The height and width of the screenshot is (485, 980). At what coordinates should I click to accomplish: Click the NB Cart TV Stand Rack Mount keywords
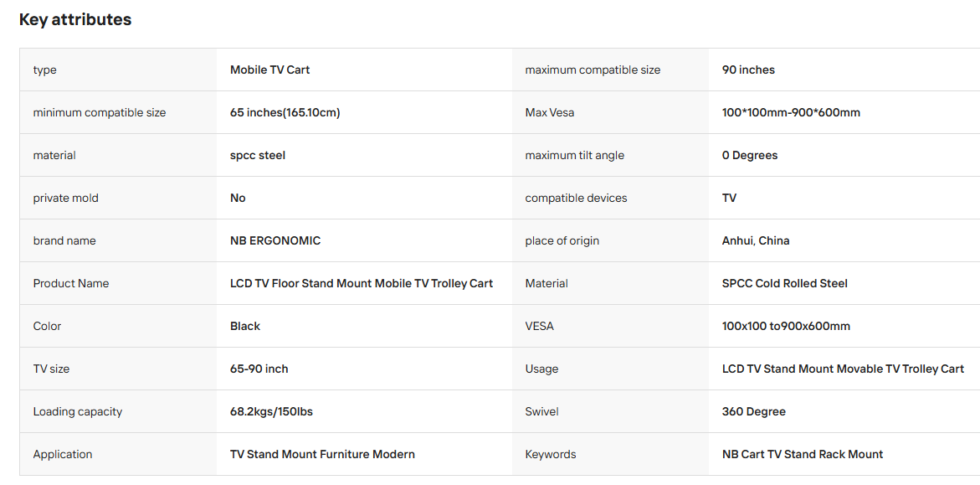click(803, 454)
